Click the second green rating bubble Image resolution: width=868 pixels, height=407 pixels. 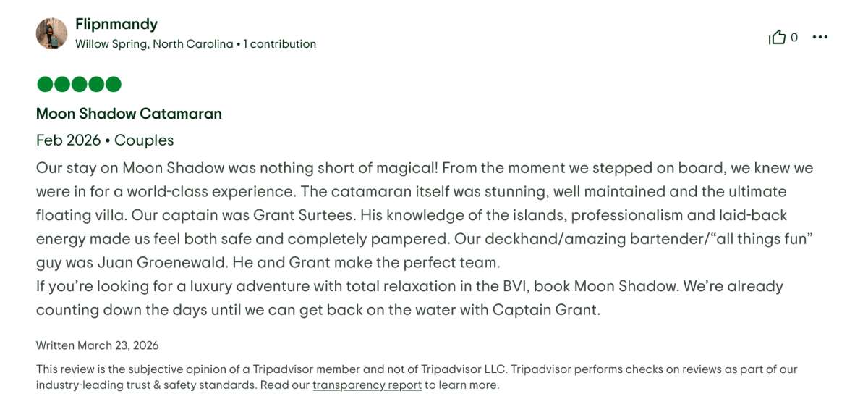[62, 85]
